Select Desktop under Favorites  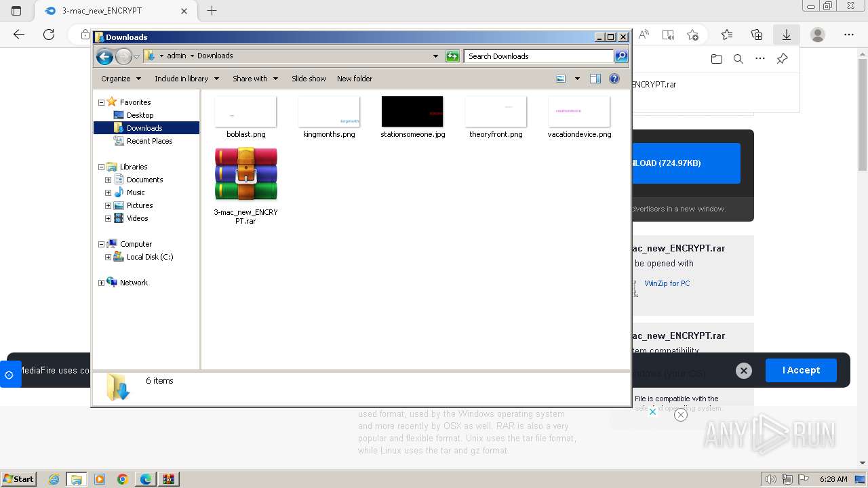(140, 115)
